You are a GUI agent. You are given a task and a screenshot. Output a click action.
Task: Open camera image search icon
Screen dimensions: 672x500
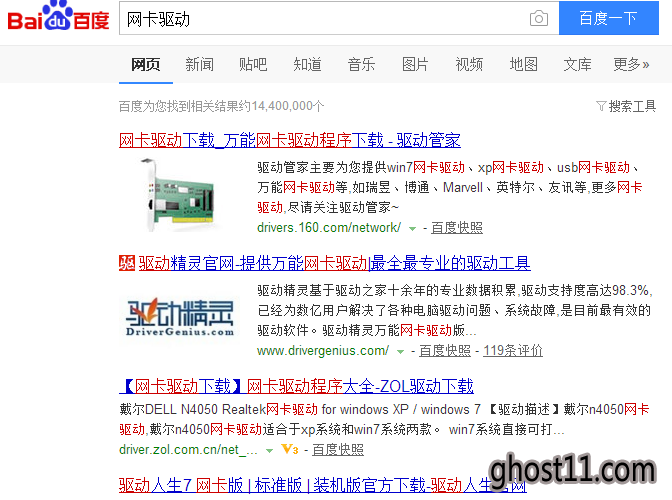click(x=539, y=18)
